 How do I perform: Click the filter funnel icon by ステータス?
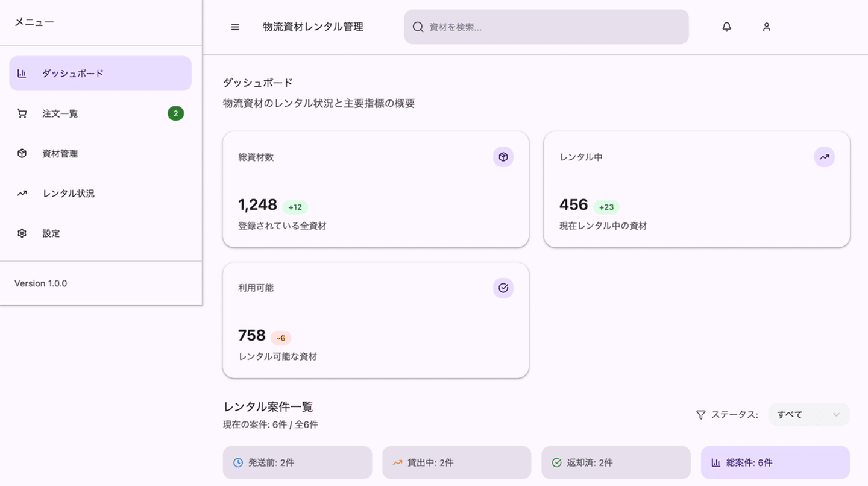(700, 415)
